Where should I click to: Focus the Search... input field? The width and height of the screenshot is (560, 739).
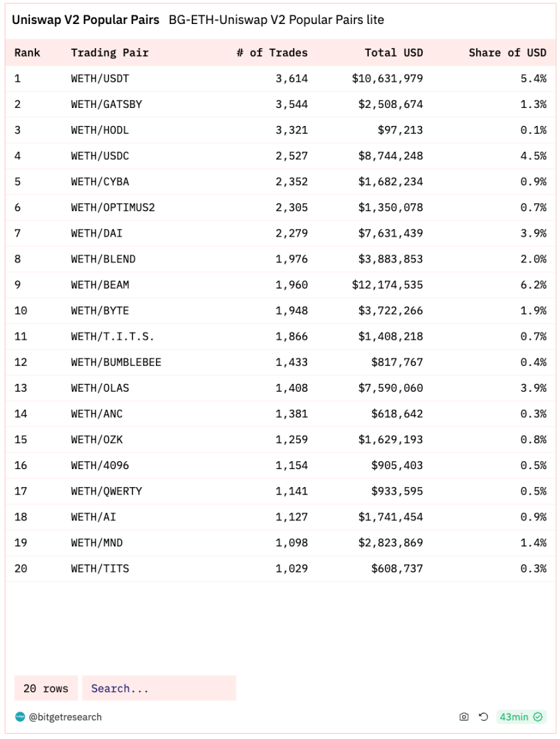click(x=159, y=688)
